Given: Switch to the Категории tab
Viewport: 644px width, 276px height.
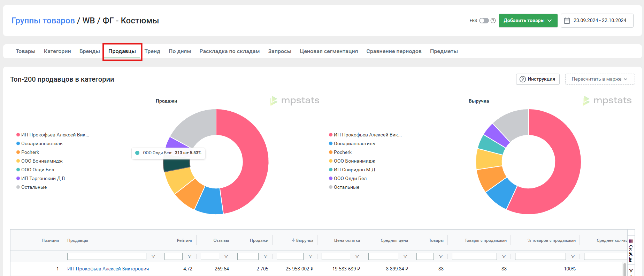Looking at the screenshot, I should tap(58, 51).
